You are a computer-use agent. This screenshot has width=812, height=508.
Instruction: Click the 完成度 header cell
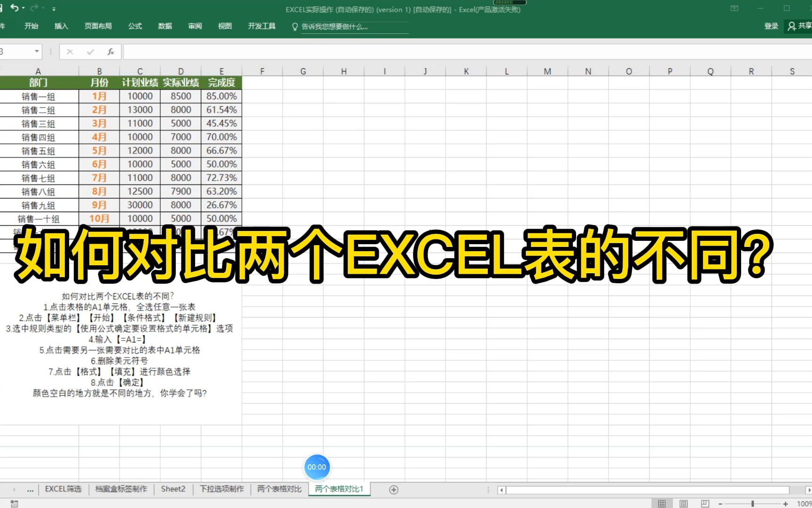pyautogui.click(x=221, y=83)
